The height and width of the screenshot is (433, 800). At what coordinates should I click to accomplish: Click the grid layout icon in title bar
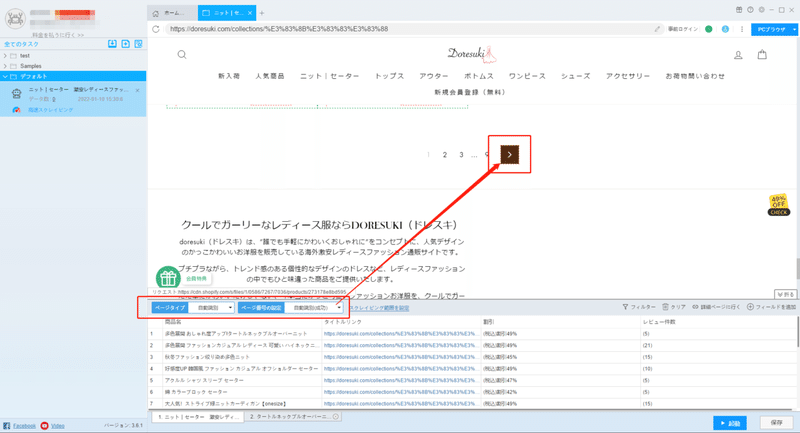click(x=739, y=10)
